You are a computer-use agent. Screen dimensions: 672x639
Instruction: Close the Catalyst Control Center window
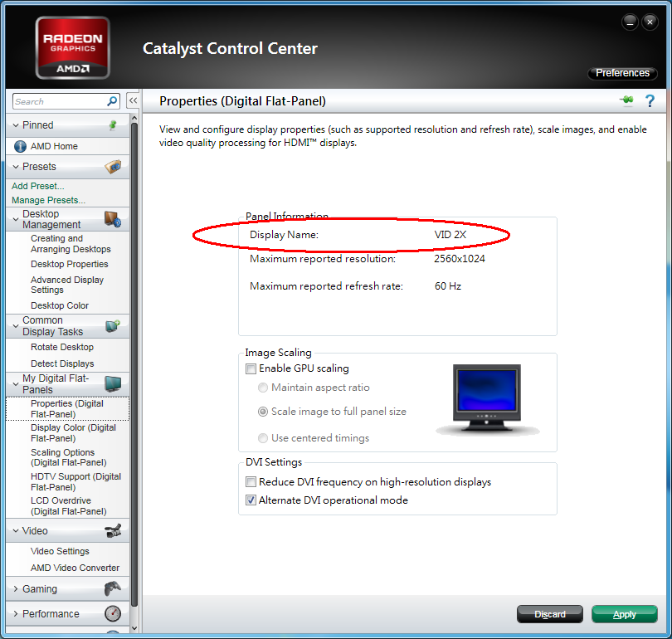[x=650, y=22]
